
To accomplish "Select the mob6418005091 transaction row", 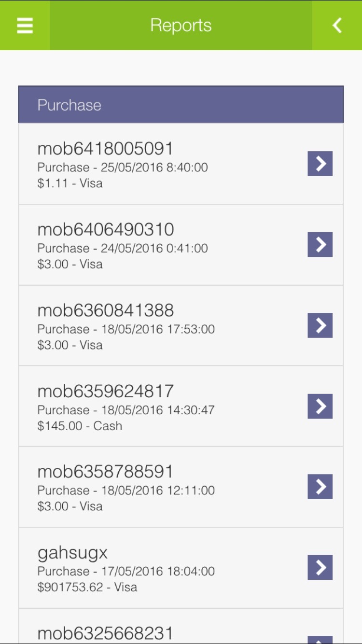I will 181,164.
